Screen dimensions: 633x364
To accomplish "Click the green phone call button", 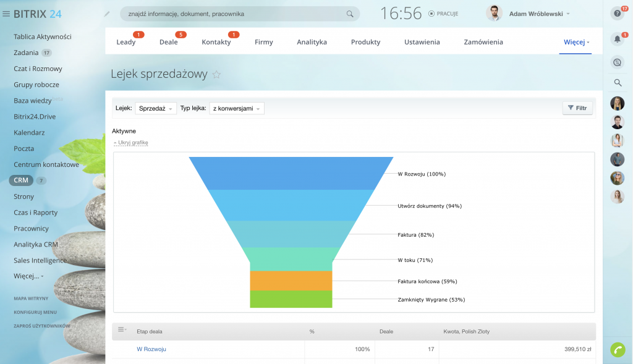I will [617, 349].
